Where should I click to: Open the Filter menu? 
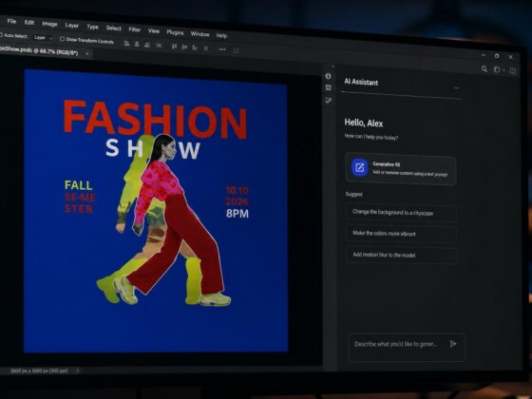tap(134, 29)
